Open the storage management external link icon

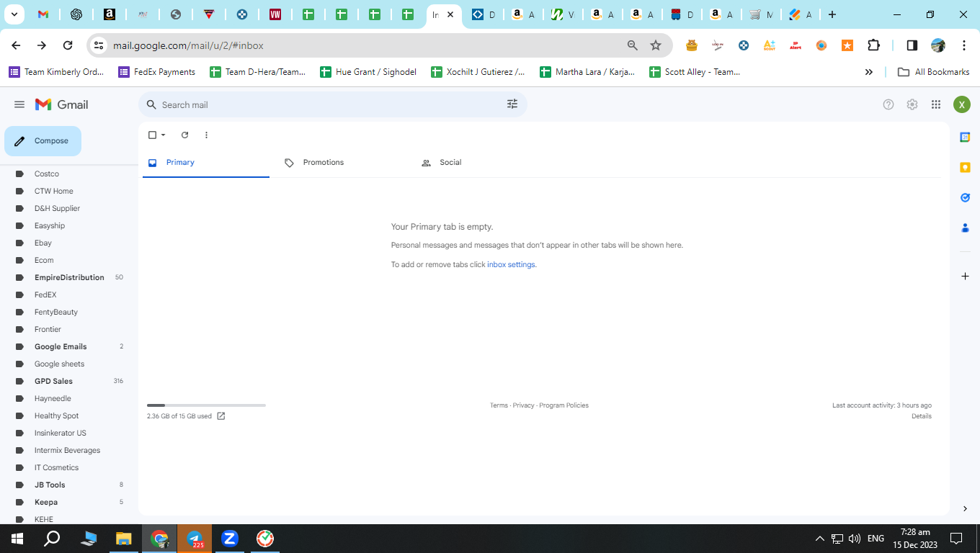221,416
